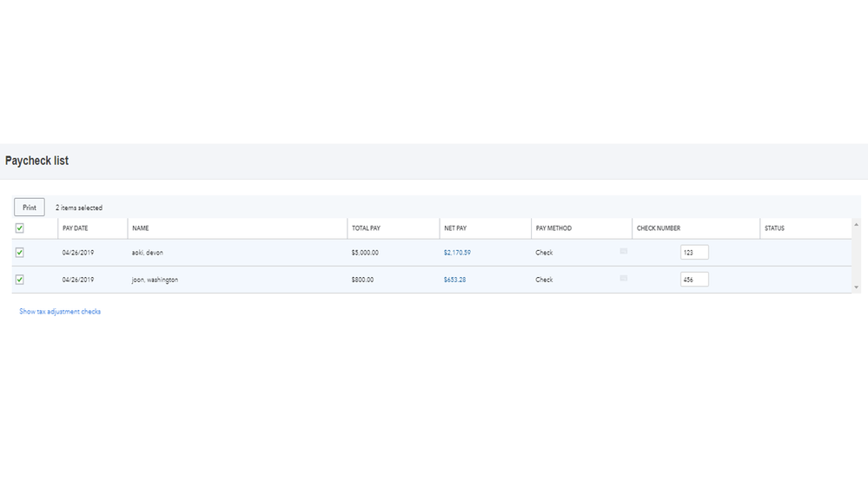Sort by the Net Pay column header
Image resolution: width=868 pixels, height=488 pixels.
pos(455,228)
